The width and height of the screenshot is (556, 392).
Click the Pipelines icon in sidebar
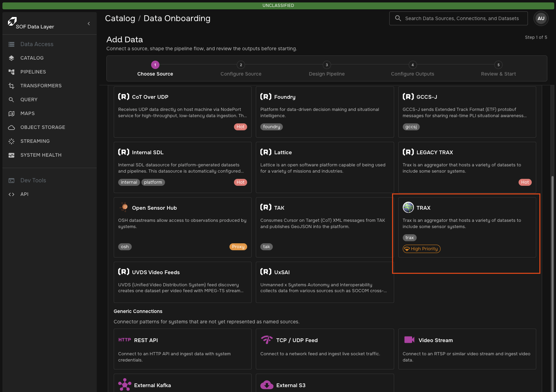[x=11, y=72]
